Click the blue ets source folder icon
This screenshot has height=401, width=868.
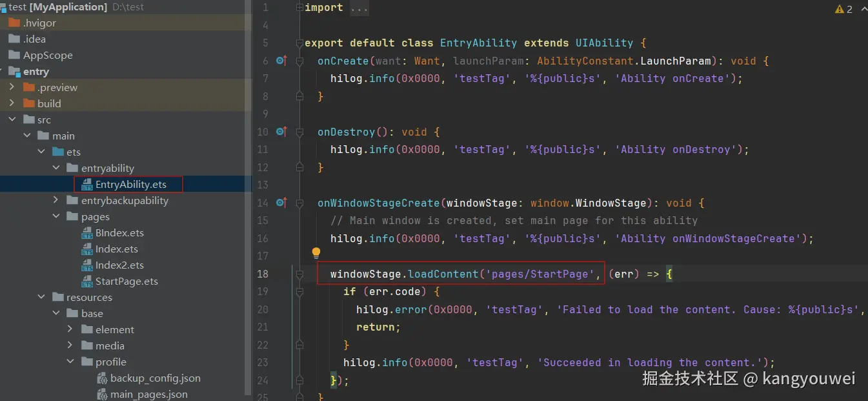tap(57, 152)
